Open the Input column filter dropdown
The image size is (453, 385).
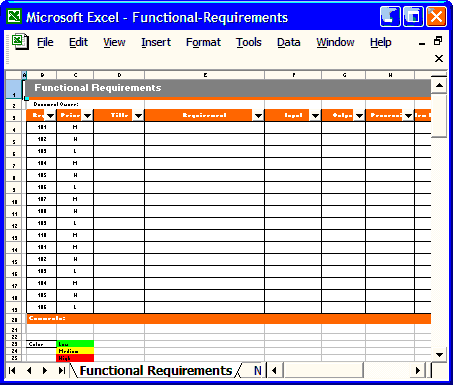[x=315, y=116]
